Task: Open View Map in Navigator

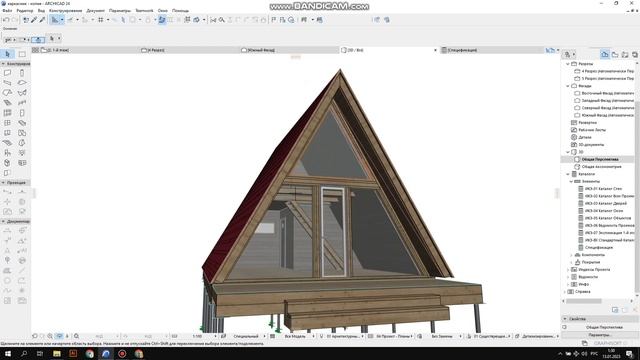Action: pyautogui.click(x=615, y=54)
